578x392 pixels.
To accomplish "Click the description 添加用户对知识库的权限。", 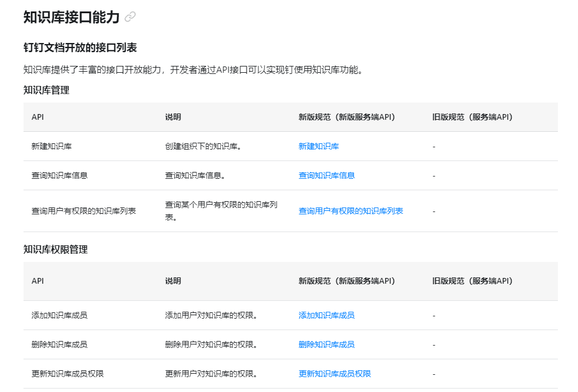I will point(211,315).
